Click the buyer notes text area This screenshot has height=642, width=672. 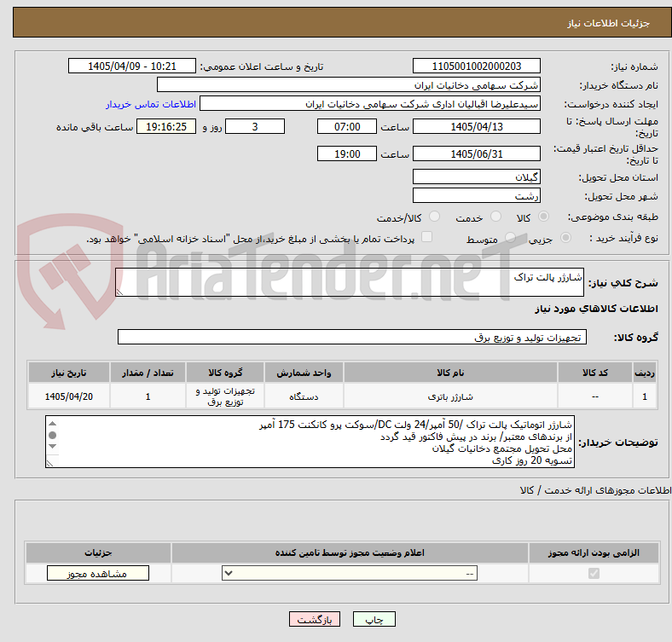(x=310, y=442)
